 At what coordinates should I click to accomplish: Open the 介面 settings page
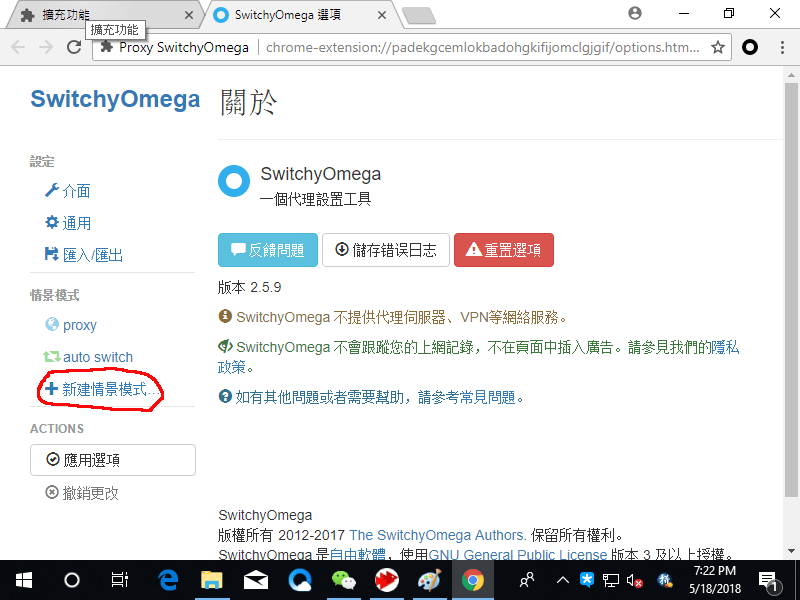(x=68, y=191)
